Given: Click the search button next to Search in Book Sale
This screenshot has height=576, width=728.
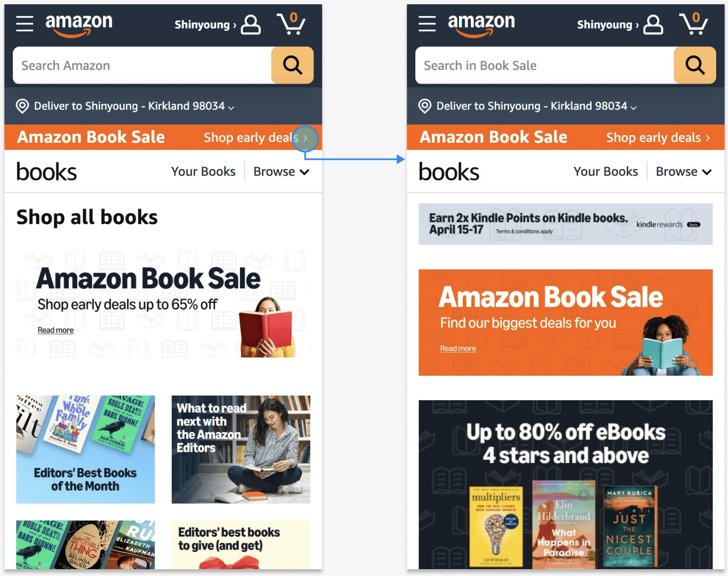Looking at the screenshot, I should click(695, 65).
